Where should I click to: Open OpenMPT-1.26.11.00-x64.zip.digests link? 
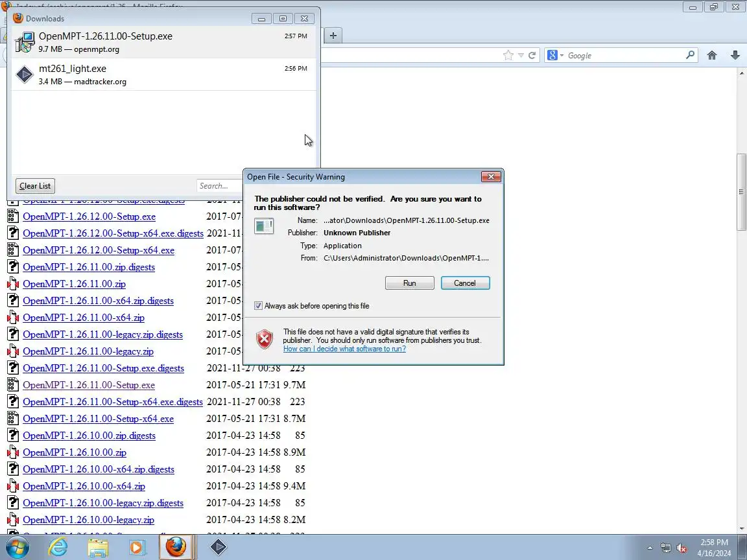[98, 301]
